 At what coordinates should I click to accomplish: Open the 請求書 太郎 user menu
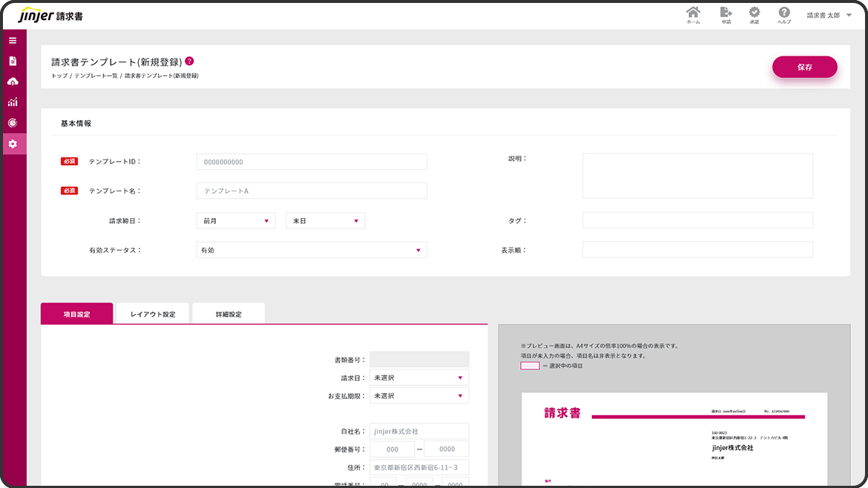829,16
